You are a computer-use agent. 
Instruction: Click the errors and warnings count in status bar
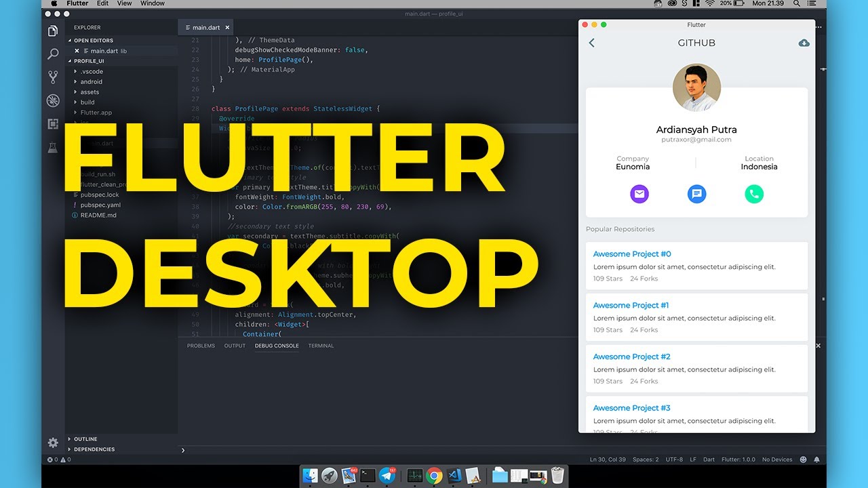pyautogui.click(x=59, y=460)
